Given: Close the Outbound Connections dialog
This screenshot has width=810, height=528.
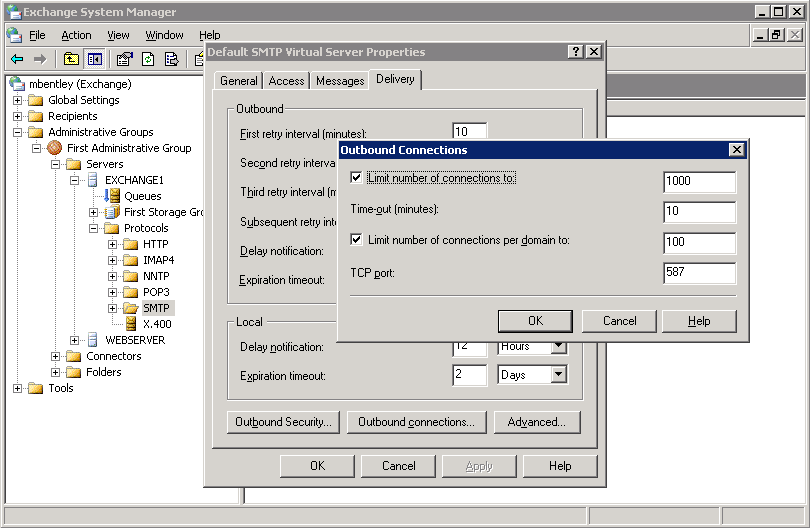Looking at the screenshot, I should pos(736,150).
